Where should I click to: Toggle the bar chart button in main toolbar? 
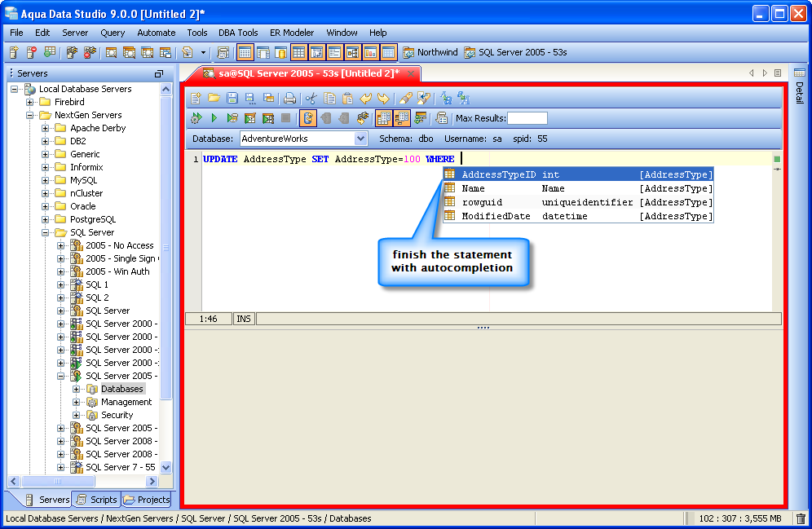click(370, 52)
